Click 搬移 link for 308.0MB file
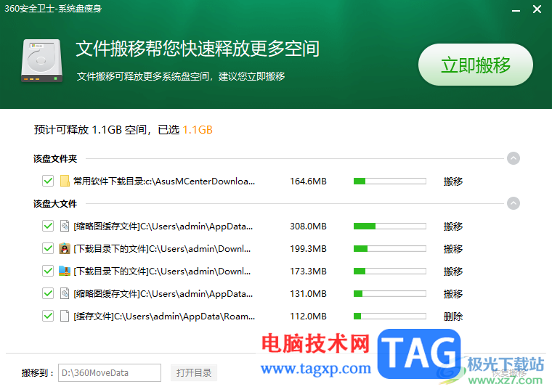Screen dimensions: 552x392 tap(452, 226)
